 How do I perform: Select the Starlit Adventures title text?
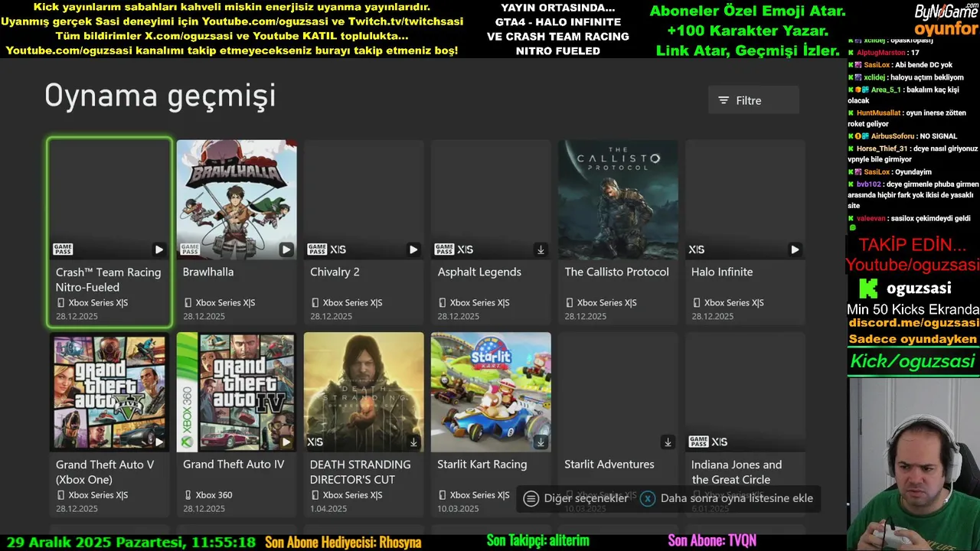(x=609, y=464)
